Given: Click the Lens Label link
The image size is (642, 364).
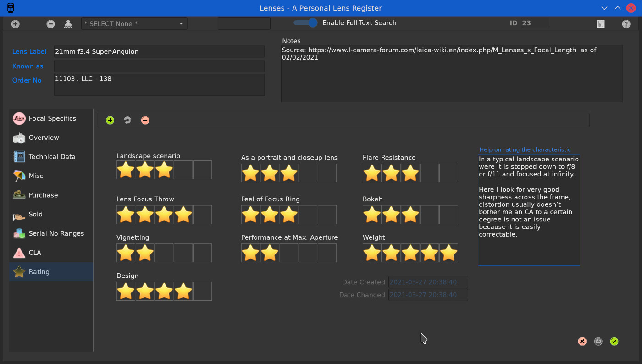Looking at the screenshot, I should pyautogui.click(x=29, y=52).
